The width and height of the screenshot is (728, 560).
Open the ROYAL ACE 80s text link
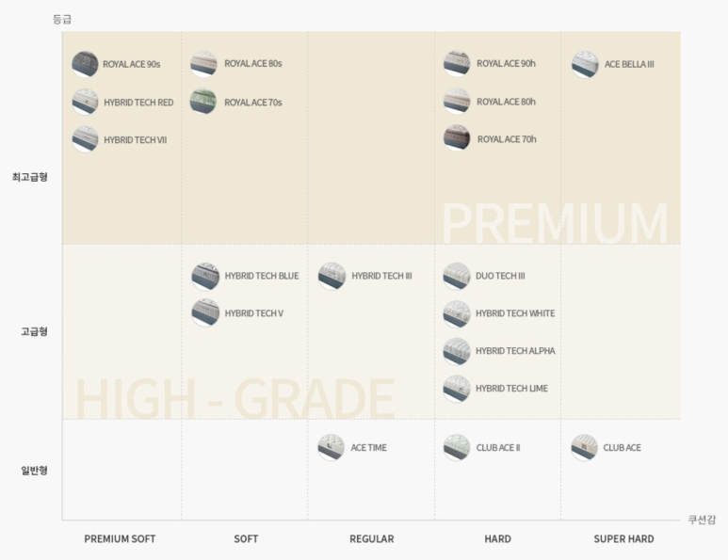(253, 64)
